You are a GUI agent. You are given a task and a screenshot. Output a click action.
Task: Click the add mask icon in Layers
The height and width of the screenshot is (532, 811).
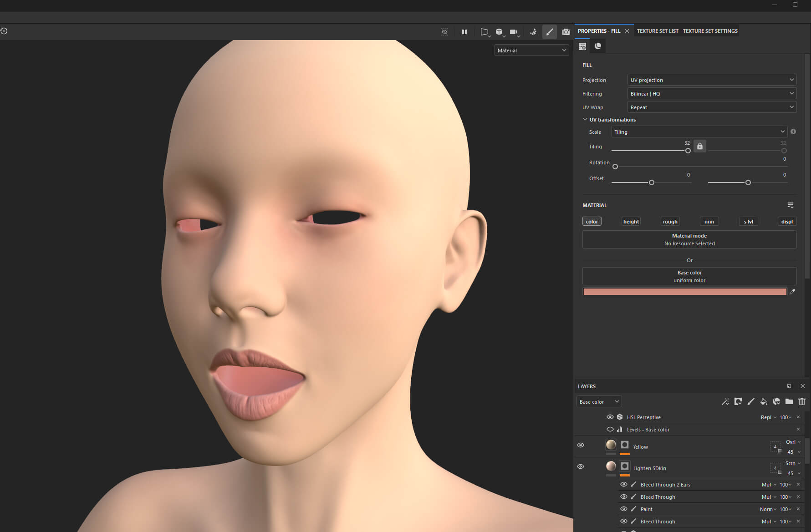coord(738,401)
